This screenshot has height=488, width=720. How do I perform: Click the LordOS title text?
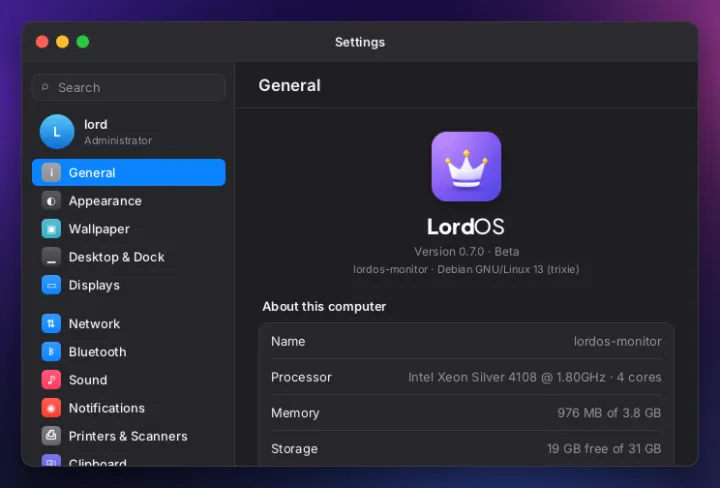pyautogui.click(x=466, y=227)
